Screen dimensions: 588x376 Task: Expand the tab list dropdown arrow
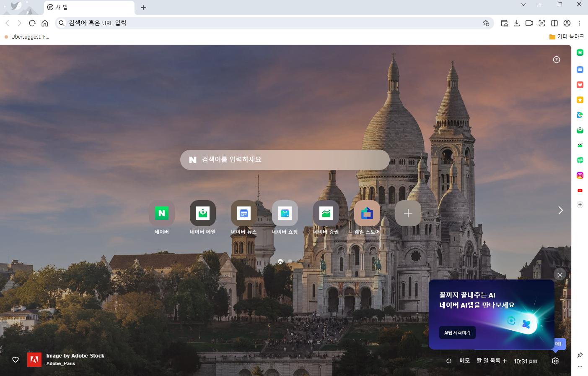click(x=523, y=5)
